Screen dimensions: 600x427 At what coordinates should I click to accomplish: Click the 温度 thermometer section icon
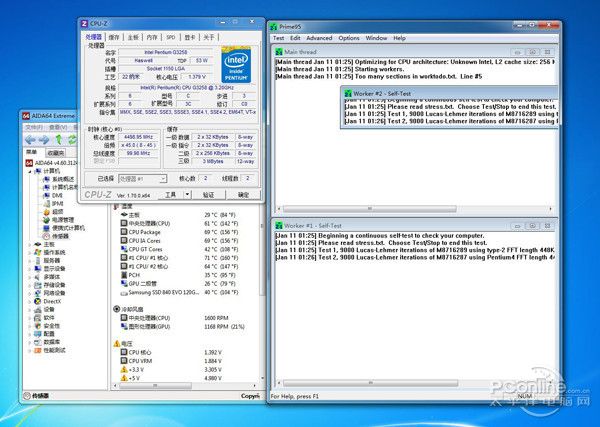[116, 207]
